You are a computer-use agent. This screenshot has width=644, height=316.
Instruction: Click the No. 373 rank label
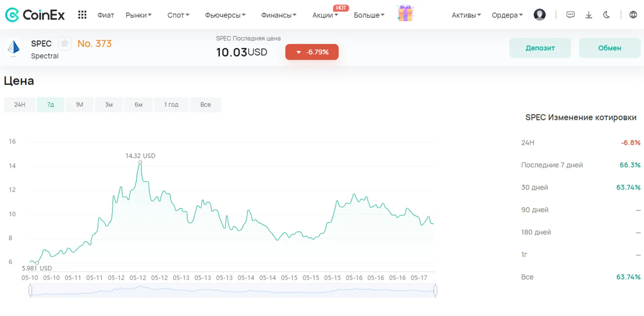(95, 43)
